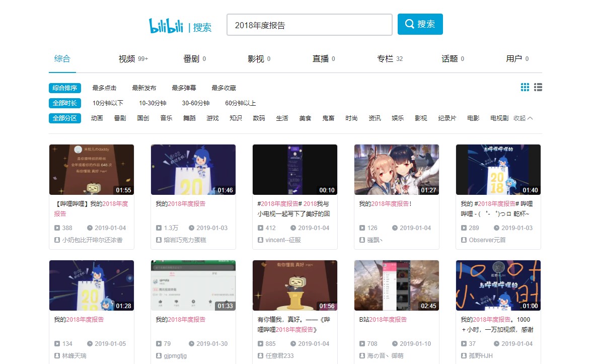
Task: Select 最新发布 sort option
Action: click(144, 88)
